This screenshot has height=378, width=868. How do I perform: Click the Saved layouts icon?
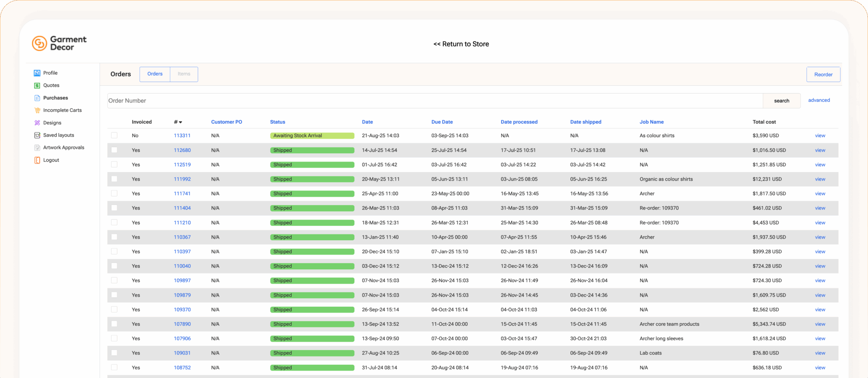pyautogui.click(x=37, y=135)
